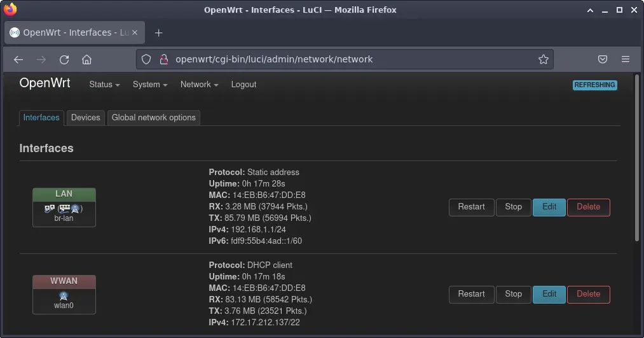644x338 pixels.
Task: Switch to the Devices tab
Action: pyautogui.click(x=85, y=118)
